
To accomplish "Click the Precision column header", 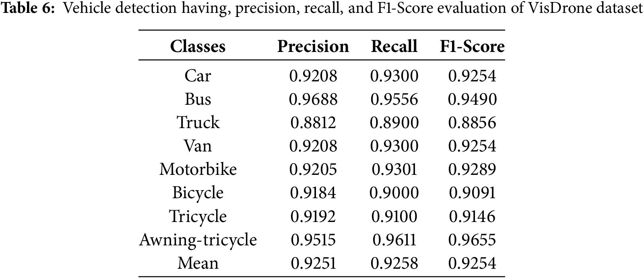I will (x=313, y=46).
